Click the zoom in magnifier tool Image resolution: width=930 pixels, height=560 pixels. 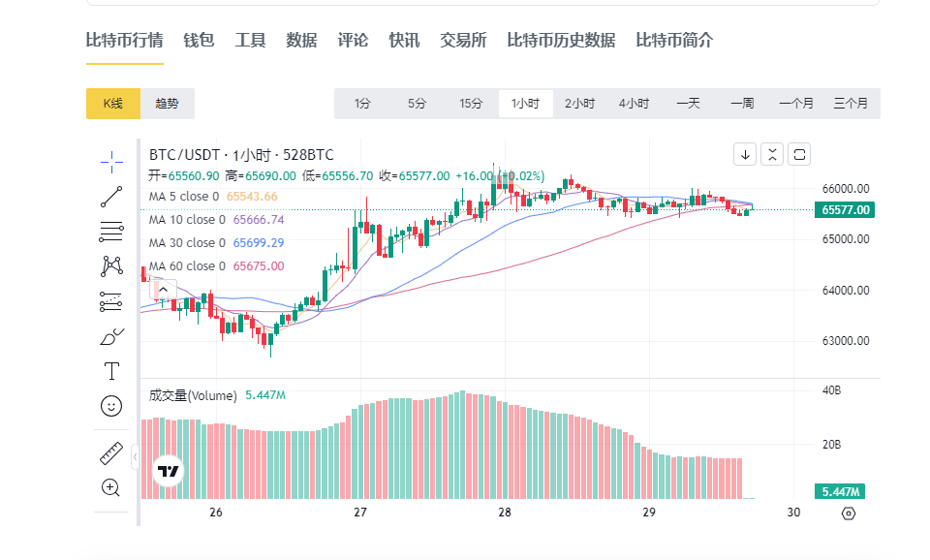[x=112, y=487]
